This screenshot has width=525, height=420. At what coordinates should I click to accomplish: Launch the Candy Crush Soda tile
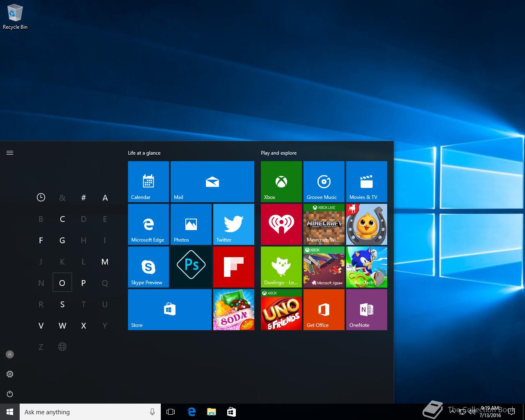pyautogui.click(x=234, y=310)
